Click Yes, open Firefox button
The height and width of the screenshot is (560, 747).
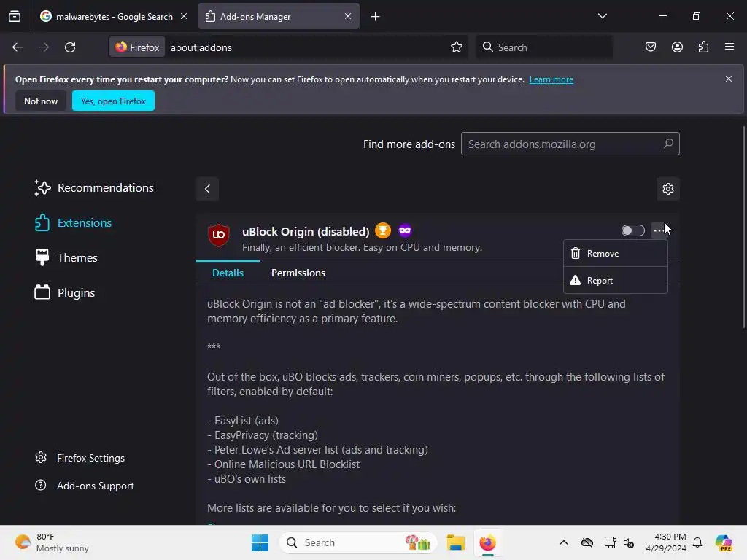113,101
